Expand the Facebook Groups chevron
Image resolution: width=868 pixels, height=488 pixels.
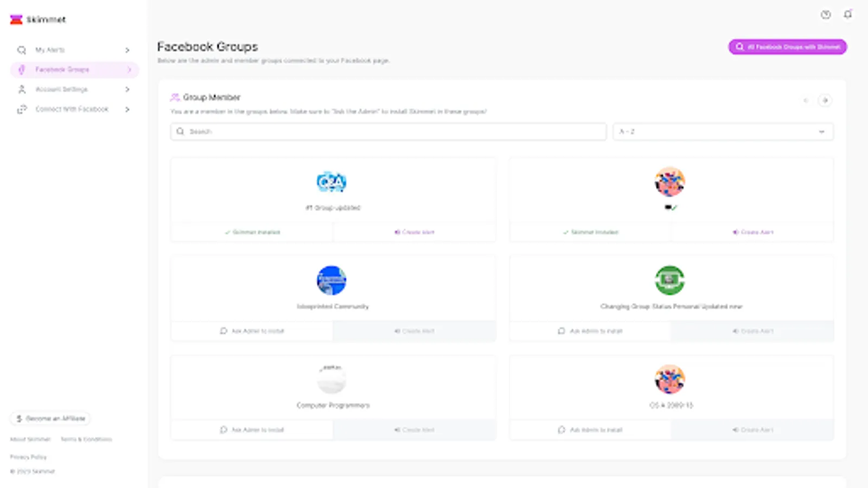click(x=129, y=69)
